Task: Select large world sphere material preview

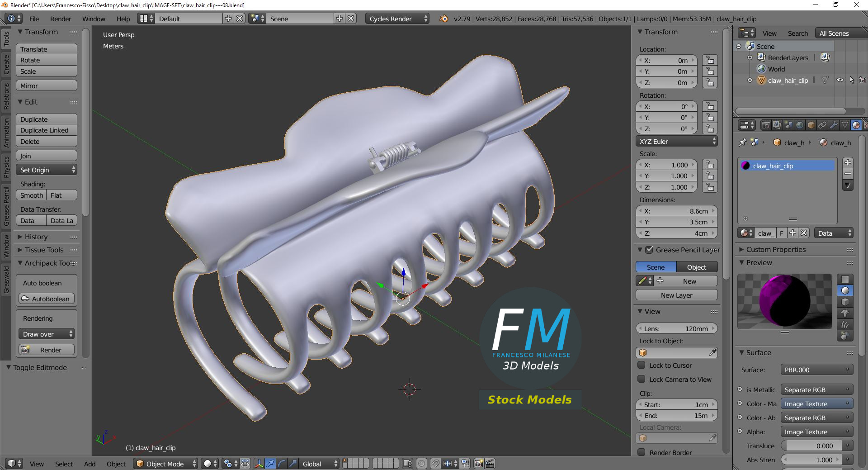Action: tap(845, 336)
